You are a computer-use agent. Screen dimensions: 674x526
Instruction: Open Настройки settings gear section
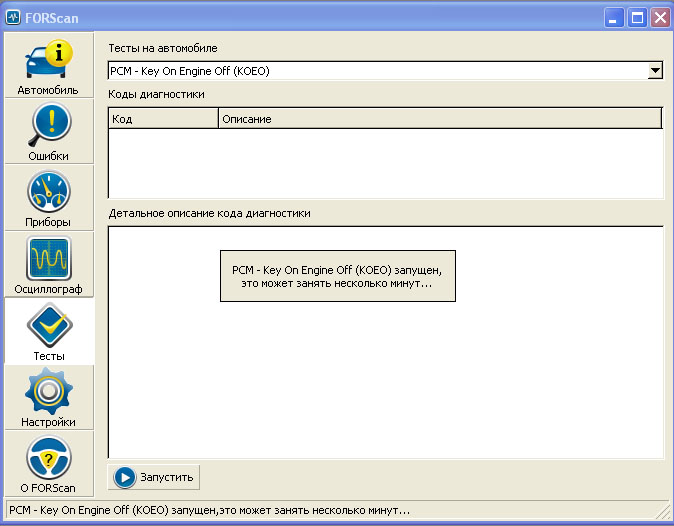[x=49, y=397]
